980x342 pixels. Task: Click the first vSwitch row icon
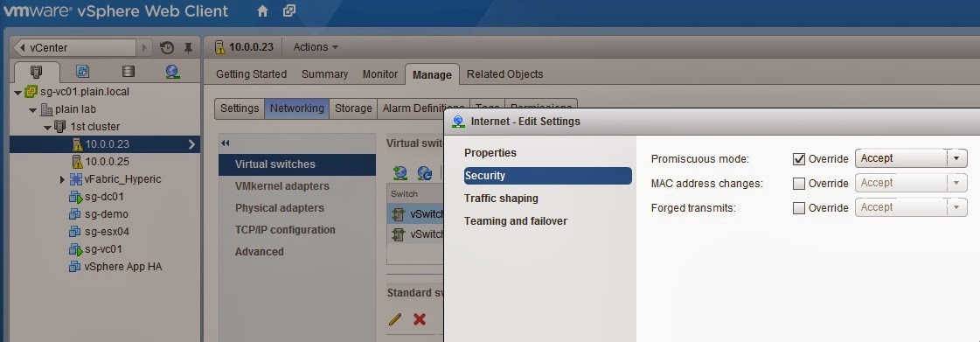click(x=398, y=214)
